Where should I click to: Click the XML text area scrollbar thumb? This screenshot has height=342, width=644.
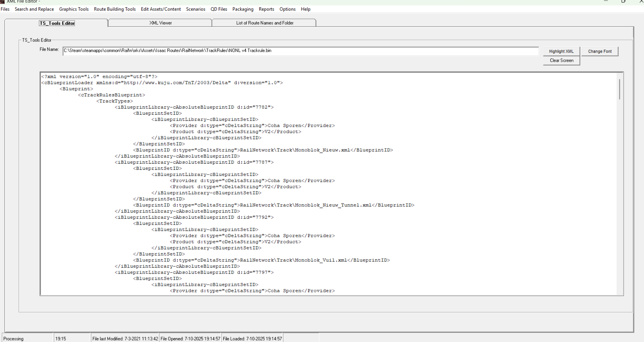click(x=620, y=89)
